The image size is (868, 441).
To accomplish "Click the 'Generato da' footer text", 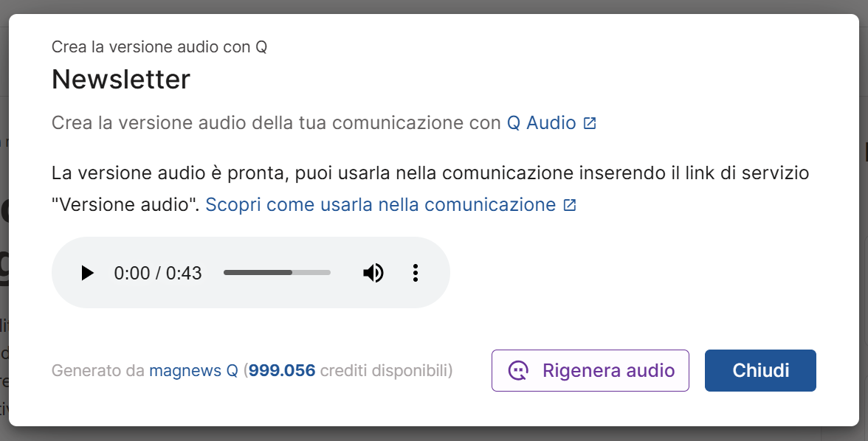I will (x=97, y=370).
